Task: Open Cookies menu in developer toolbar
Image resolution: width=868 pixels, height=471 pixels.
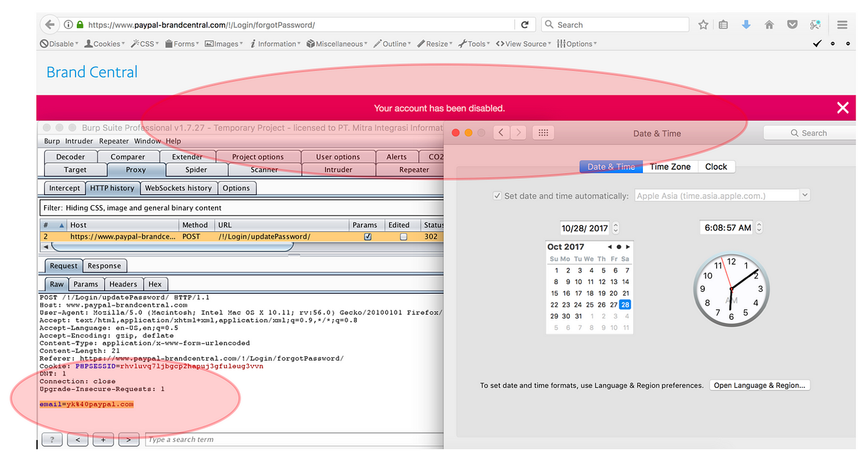Action: point(105,44)
